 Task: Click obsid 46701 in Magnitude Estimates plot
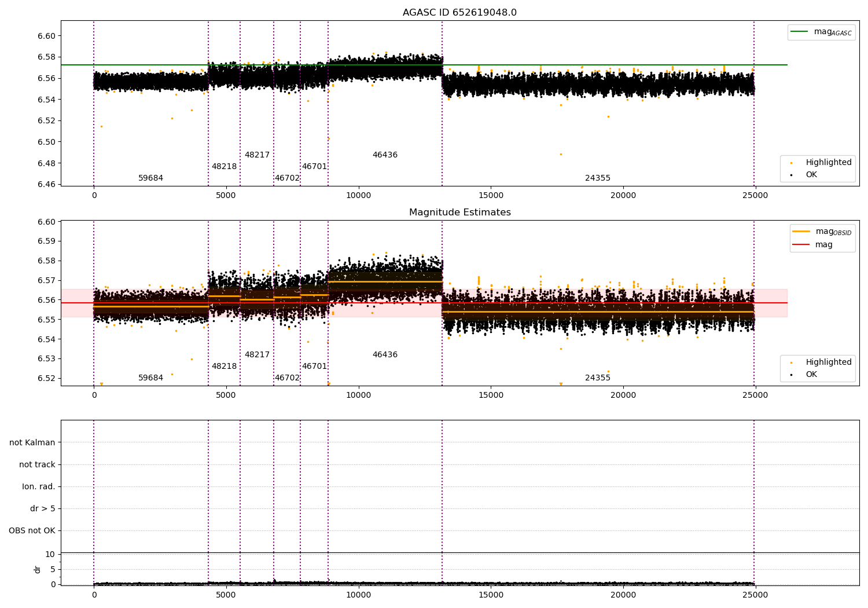(x=314, y=367)
